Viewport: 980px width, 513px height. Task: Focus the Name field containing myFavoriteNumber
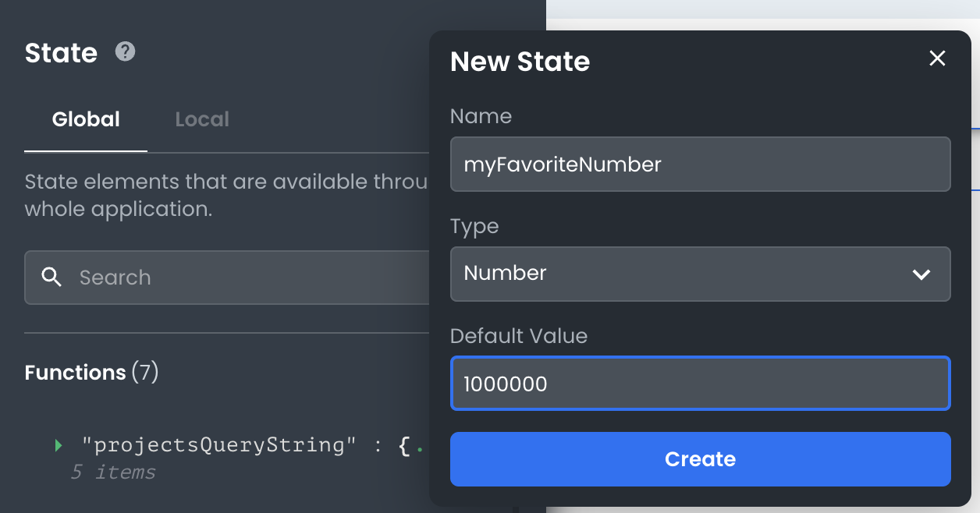pos(699,165)
